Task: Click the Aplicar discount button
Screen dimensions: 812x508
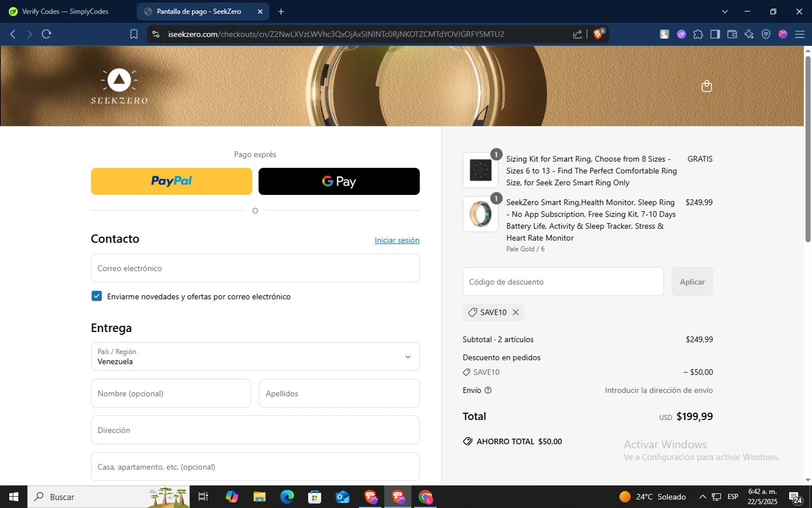Action: 692,282
